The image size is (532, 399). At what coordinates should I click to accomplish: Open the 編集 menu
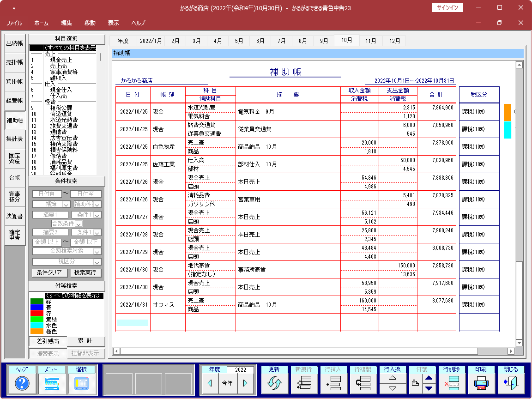click(66, 23)
